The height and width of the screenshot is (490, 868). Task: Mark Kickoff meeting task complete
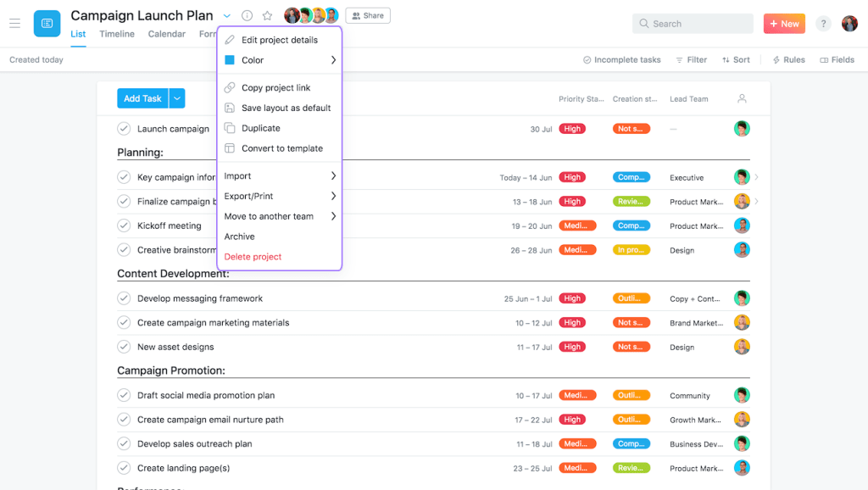[x=124, y=226]
